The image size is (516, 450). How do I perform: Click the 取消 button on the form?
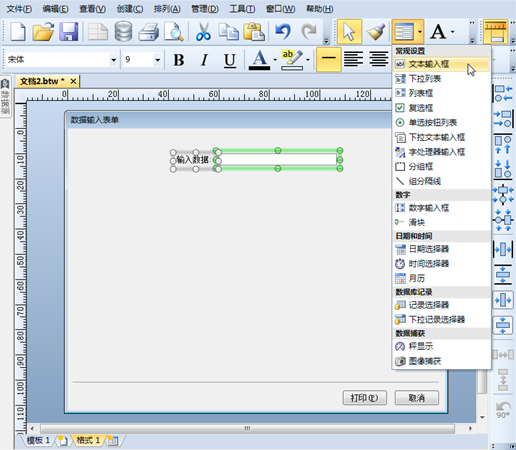coord(417,398)
